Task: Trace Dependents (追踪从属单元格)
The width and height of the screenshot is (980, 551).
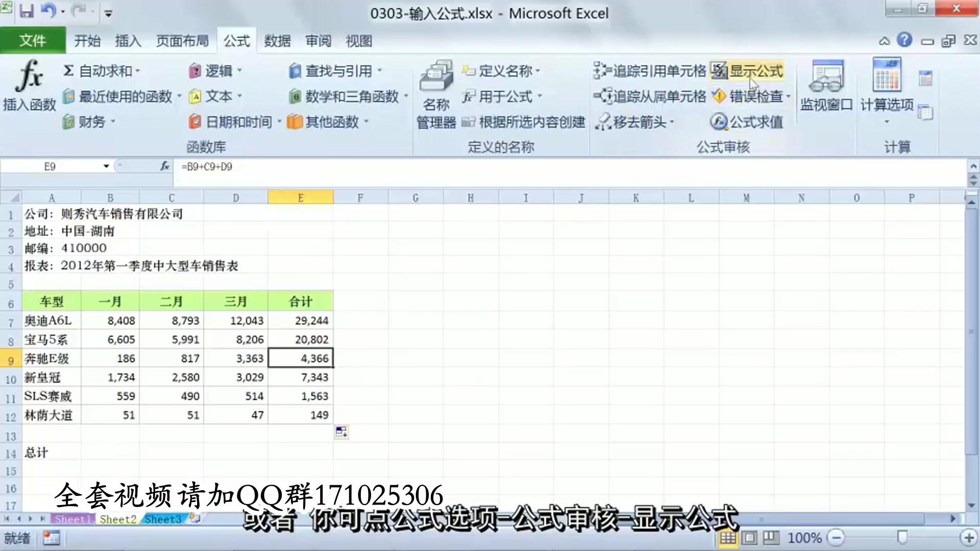Action: pyautogui.click(x=650, y=96)
